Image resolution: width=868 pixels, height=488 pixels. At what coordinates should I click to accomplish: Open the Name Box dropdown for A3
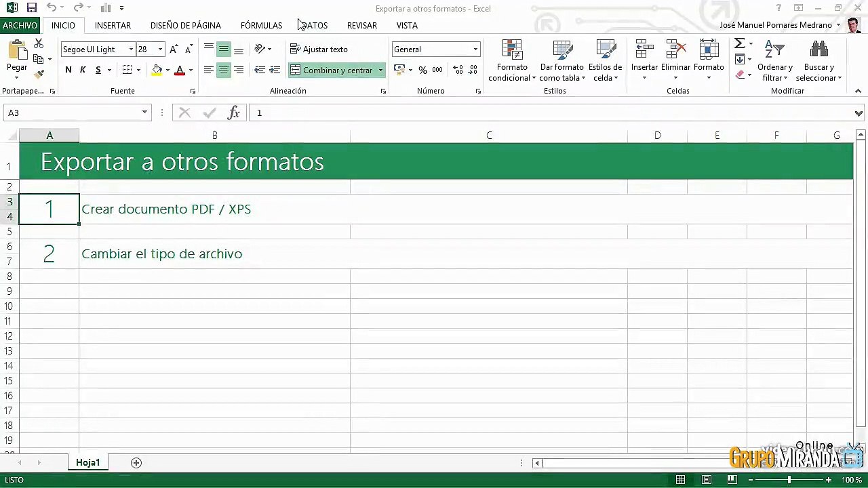144,113
